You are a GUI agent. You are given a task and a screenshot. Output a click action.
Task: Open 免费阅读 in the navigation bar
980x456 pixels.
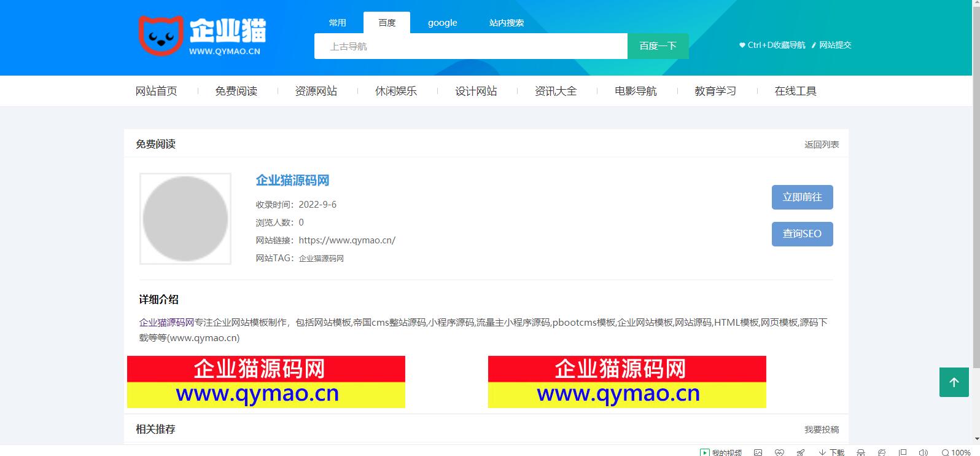(236, 91)
